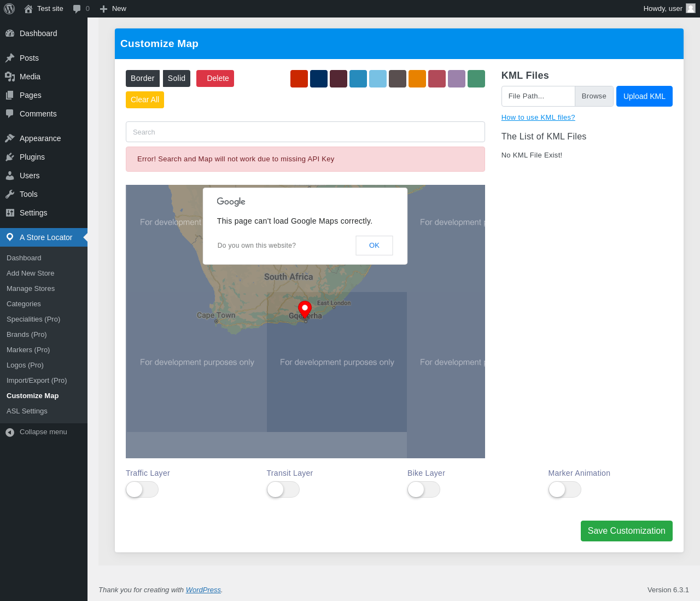Click the Dashboard gauge icon
700x601 pixels.
[10, 33]
